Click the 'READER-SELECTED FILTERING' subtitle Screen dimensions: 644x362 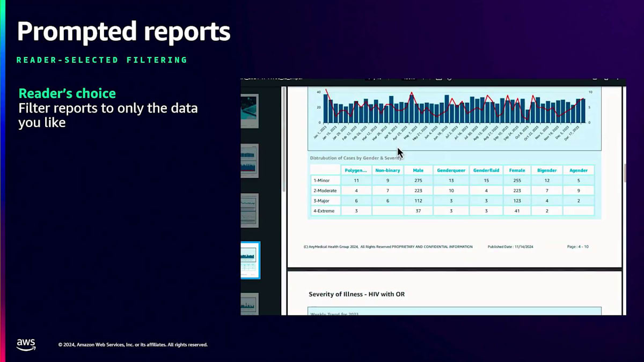click(102, 60)
